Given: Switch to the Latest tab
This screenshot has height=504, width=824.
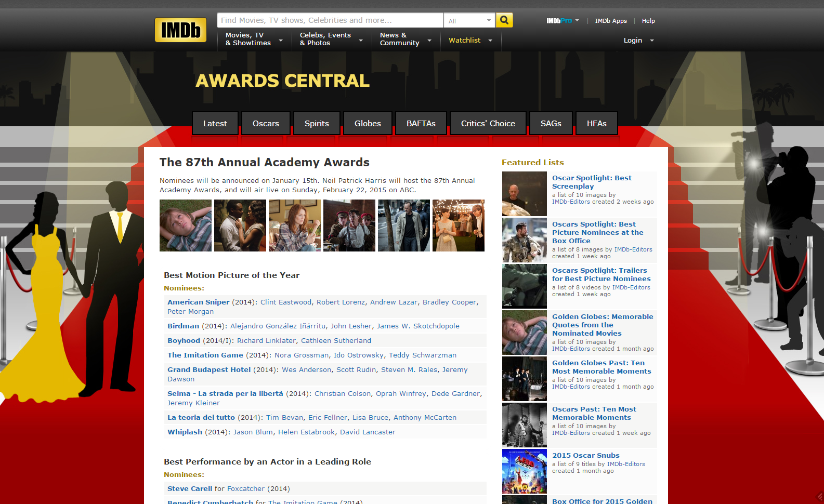Looking at the screenshot, I should click(215, 124).
